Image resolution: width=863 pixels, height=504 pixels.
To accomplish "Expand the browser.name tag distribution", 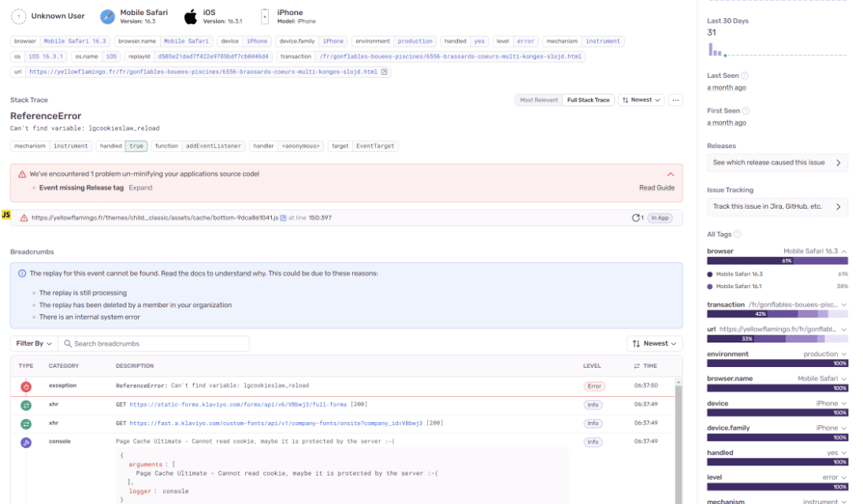I will click(844, 379).
